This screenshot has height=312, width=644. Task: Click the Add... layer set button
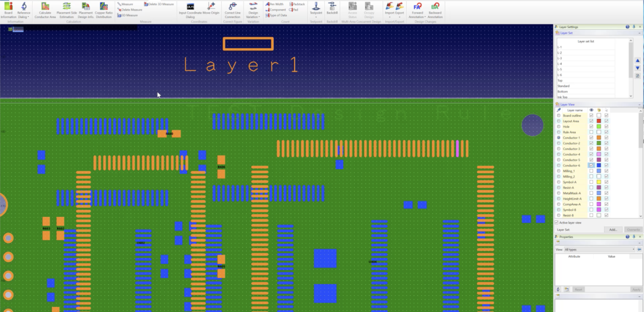[x=613, y=229]
